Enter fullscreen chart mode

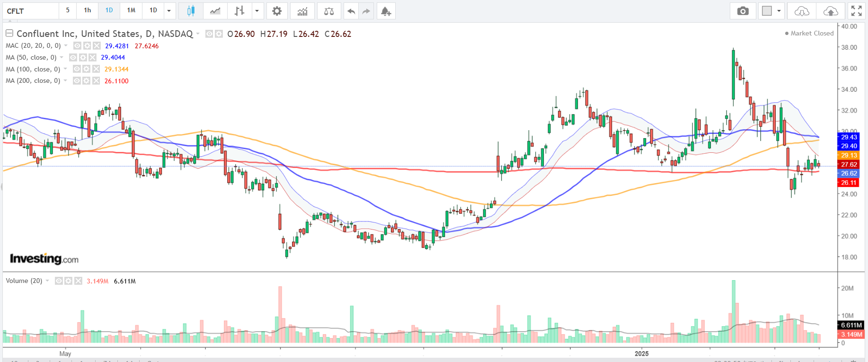(856, 11)
